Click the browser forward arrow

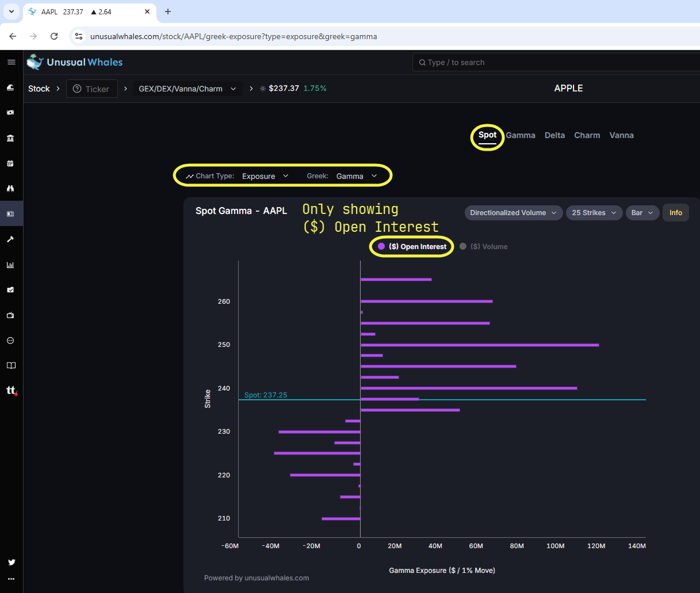click(33, 36)
